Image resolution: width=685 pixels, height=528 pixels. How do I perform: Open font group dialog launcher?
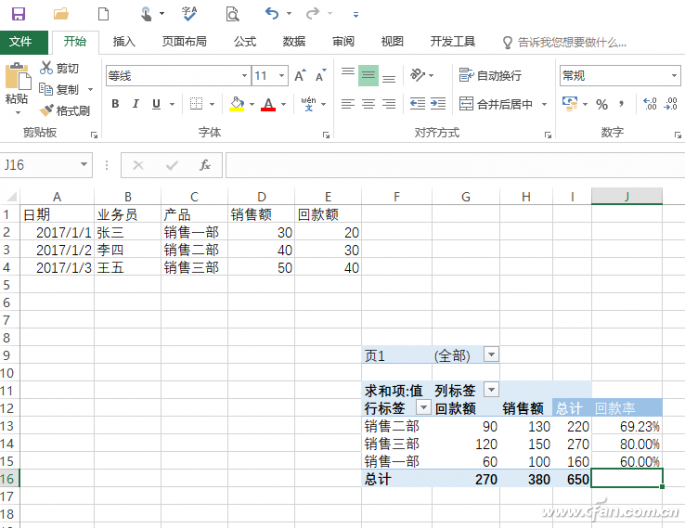point(326,135)
